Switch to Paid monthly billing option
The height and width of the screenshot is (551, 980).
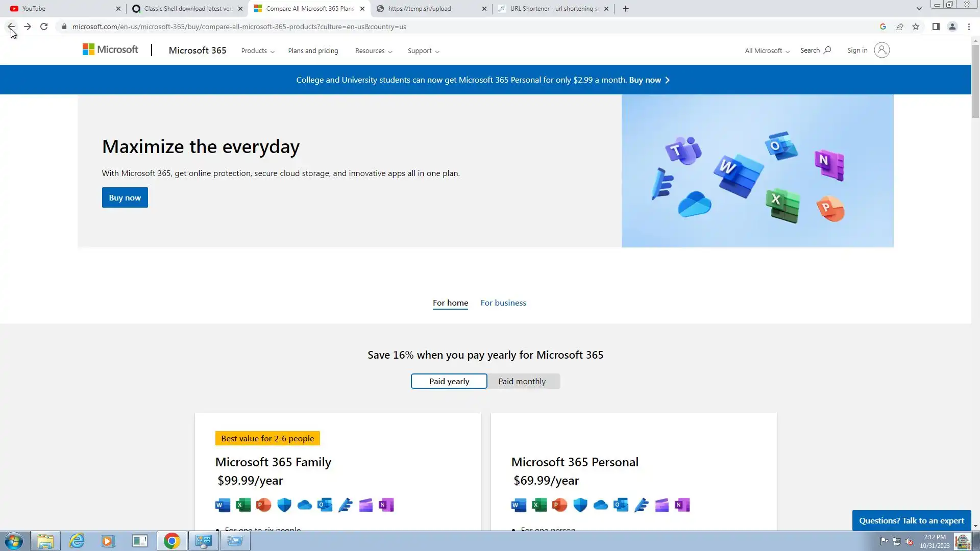click(522, 381)
